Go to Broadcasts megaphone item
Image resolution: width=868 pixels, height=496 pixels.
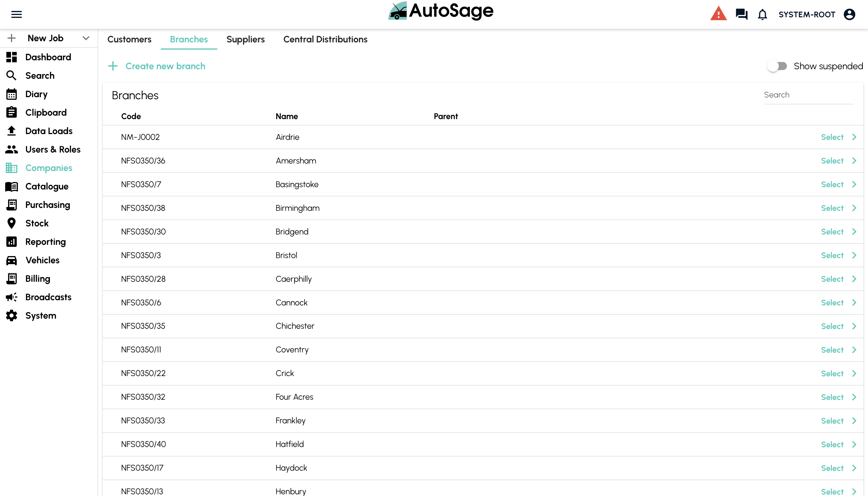[48, 297]
